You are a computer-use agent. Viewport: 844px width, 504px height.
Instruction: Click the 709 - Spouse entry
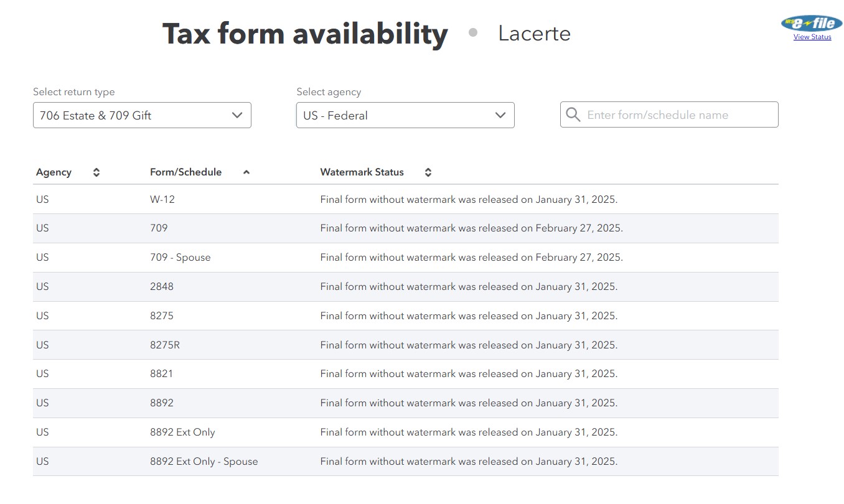click(x=180, y=257)
